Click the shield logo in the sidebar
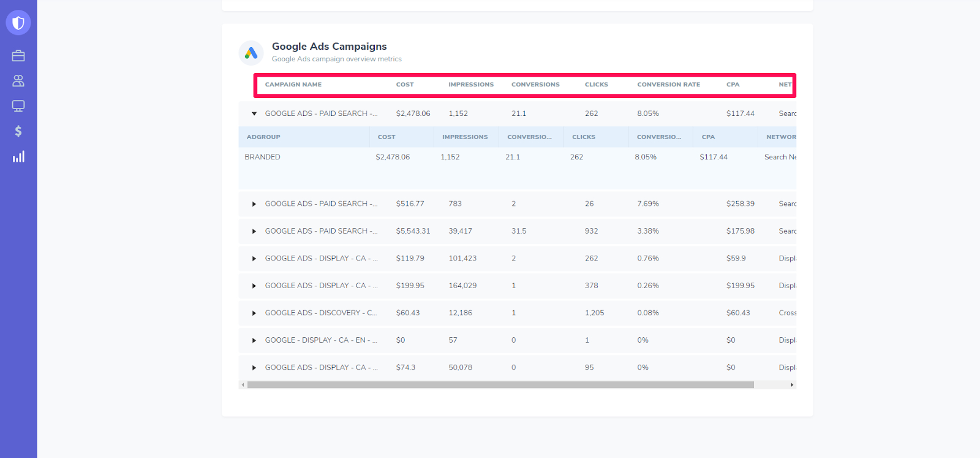The width and height of the screenshot is (980, 458). (x=18, y=23)
